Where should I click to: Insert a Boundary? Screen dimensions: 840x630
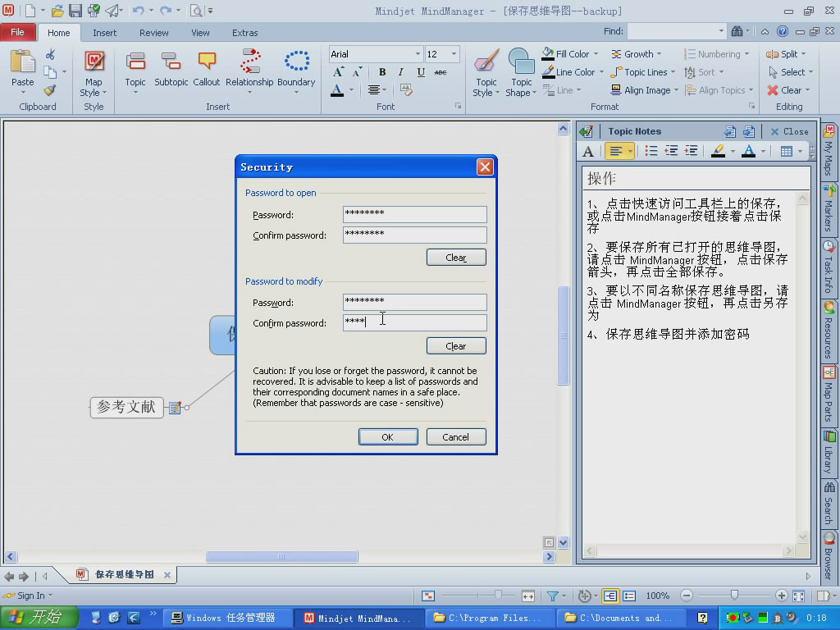pyautogui.click(x=296, y=61)
